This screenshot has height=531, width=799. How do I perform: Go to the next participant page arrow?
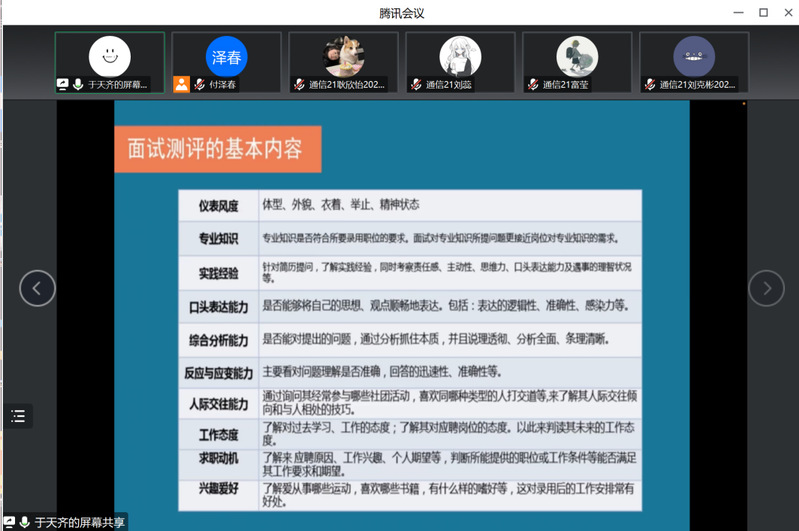pyautogui.click(x=766, y=288)
